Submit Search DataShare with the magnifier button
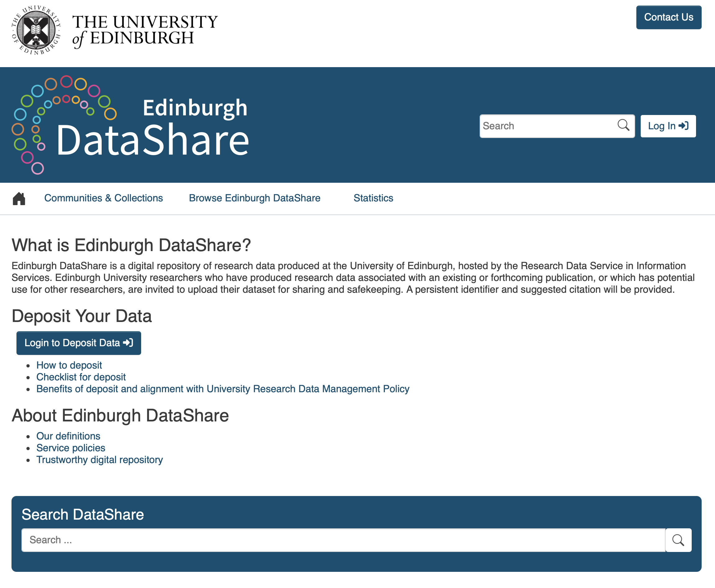The width and height of the screenshot is (715, 588). click(678, 540)
